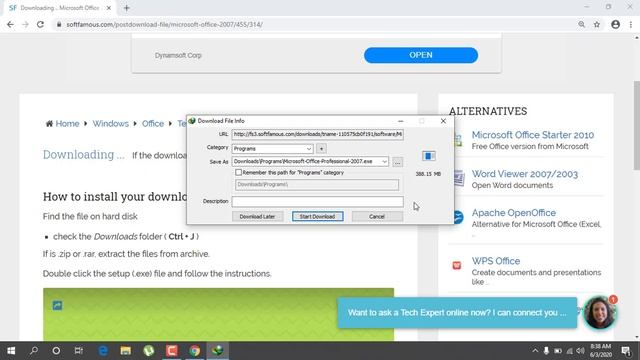Viewport: 640px width, 360px height.
Task: Expand the Save As path dropdown
Action: pyautogui.click(x=384, y=162)
